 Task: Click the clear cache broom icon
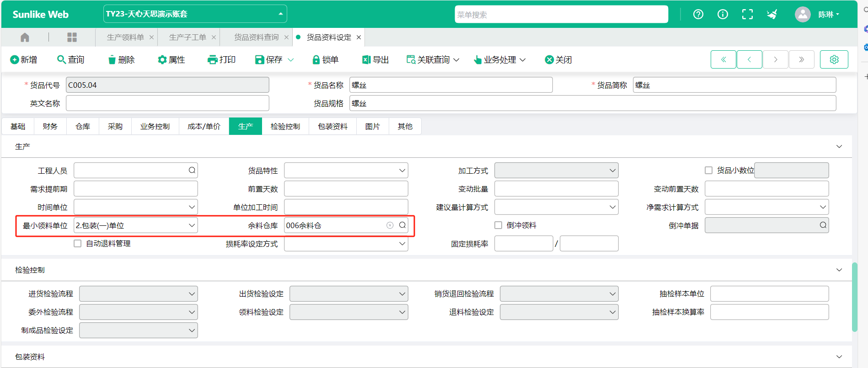coord(772,14)
